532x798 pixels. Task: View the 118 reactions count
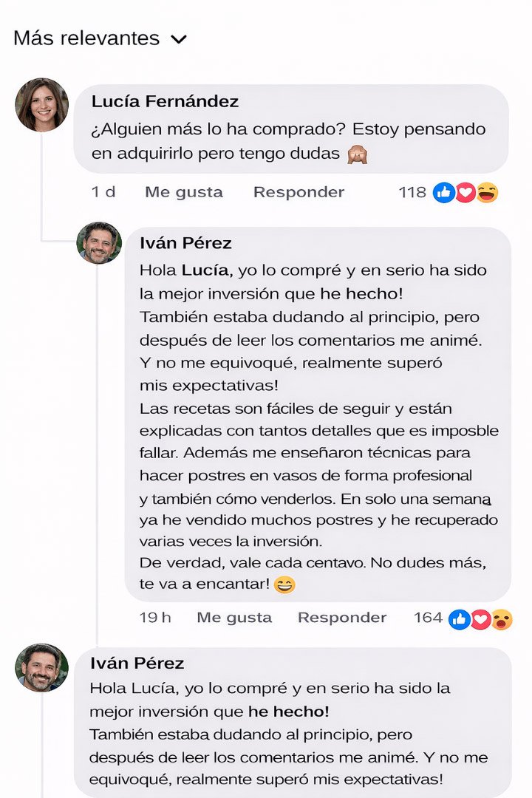tap(412, 192)
